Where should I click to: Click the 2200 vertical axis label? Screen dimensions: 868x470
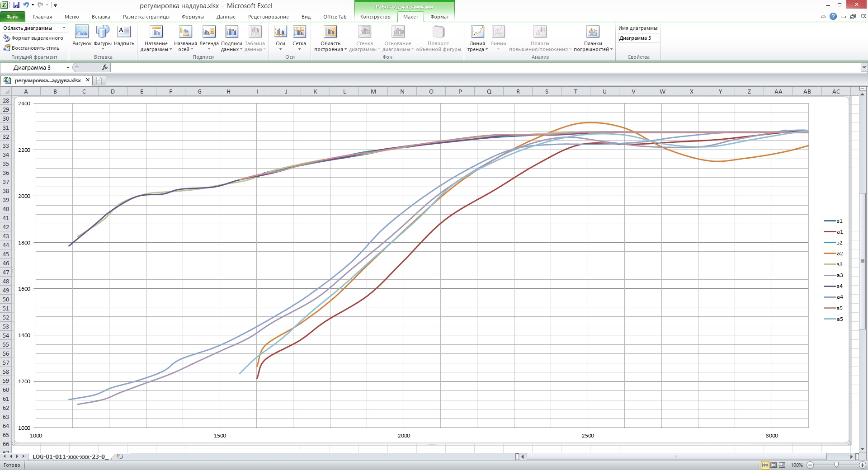click(x=24, y=150)
